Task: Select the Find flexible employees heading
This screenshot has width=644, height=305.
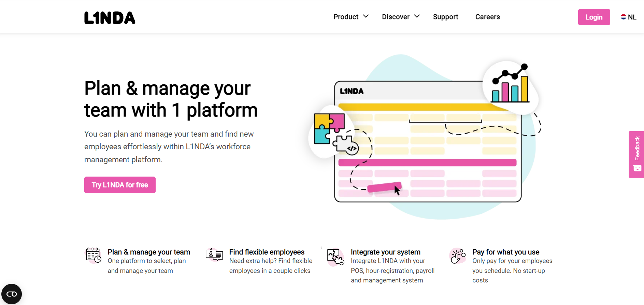Action: (267, 252)
